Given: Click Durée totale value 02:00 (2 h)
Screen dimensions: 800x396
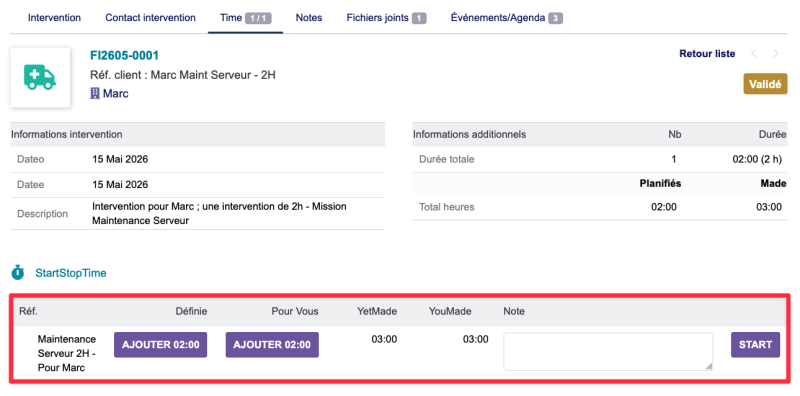Looking at the screenshot, I should pyautogui.click(x=757, y=159).
